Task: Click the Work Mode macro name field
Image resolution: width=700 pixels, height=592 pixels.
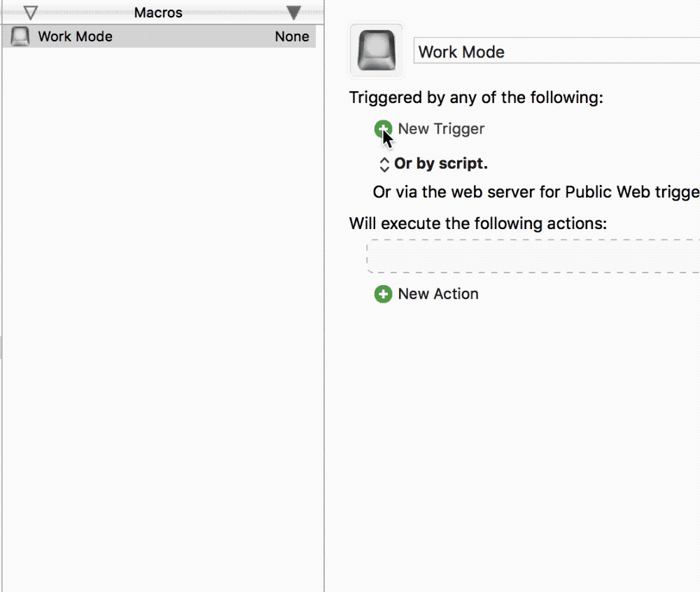Action: point(556,52)
